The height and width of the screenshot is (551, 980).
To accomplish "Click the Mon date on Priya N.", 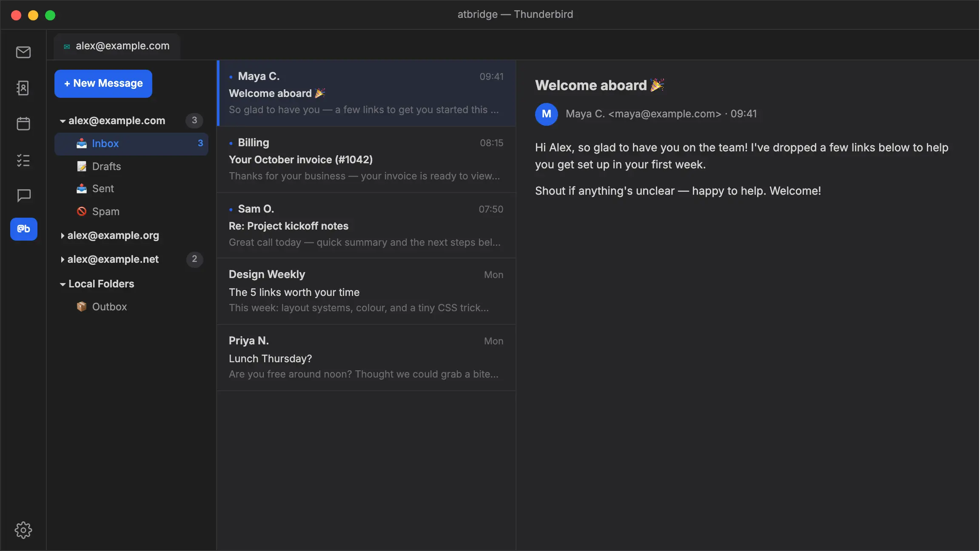I will 494,341.
